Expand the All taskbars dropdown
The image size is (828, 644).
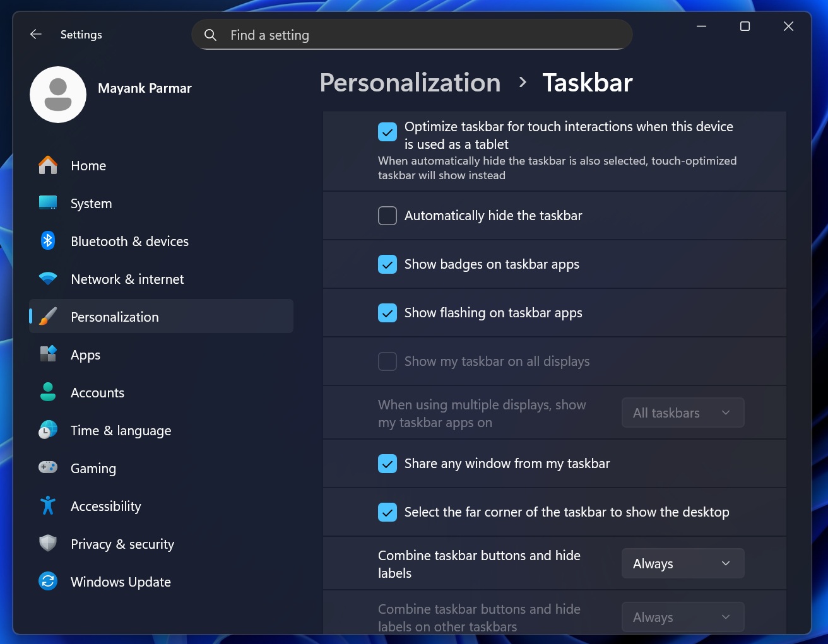(682, 413)
